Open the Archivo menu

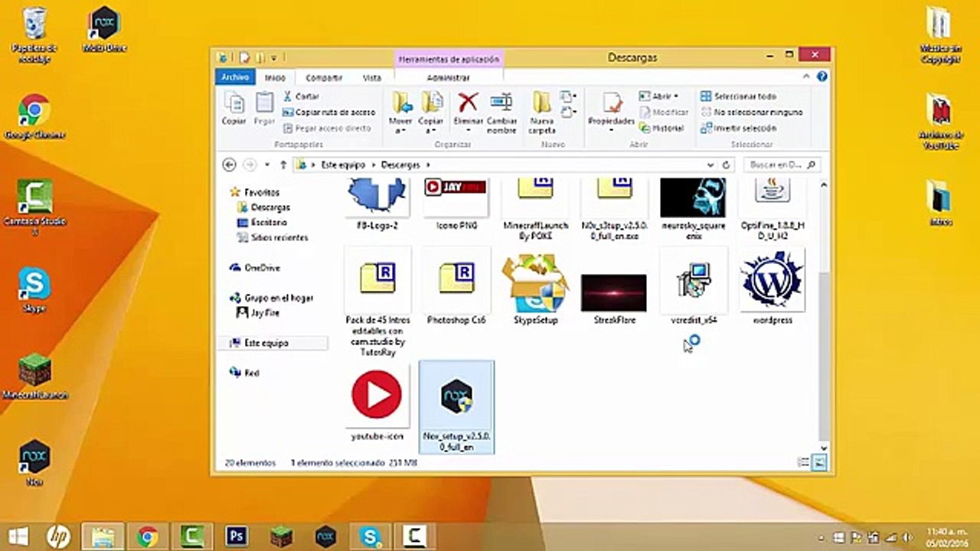235,77
